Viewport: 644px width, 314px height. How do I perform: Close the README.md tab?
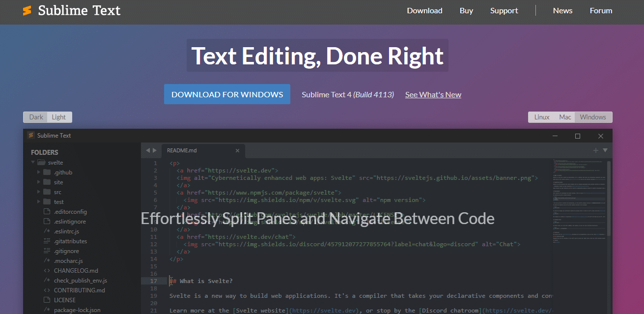click(x=238, y=150)
